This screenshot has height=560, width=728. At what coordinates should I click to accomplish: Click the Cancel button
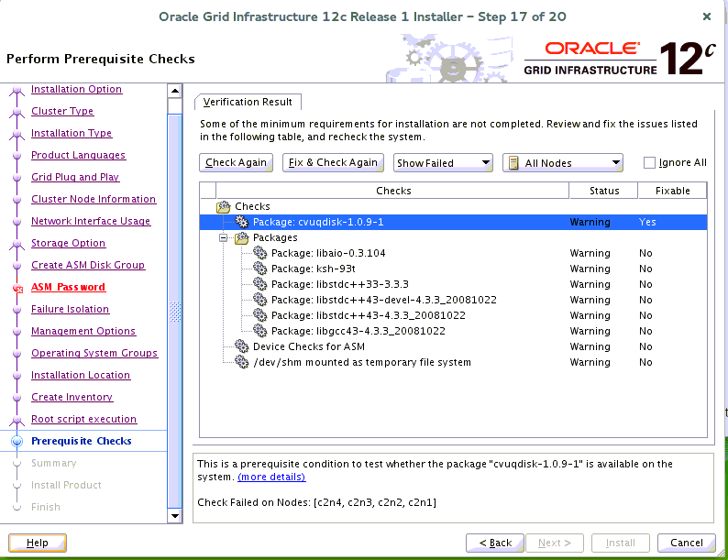coord(686,543)
